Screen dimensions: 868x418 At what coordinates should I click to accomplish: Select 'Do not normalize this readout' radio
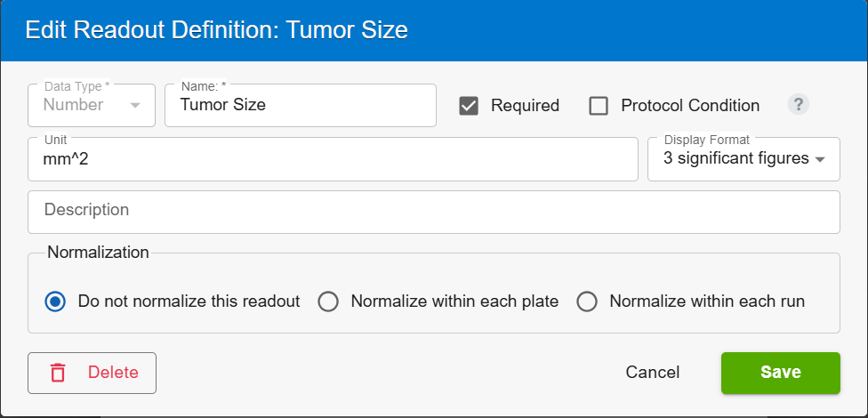(x=55, y=301)
